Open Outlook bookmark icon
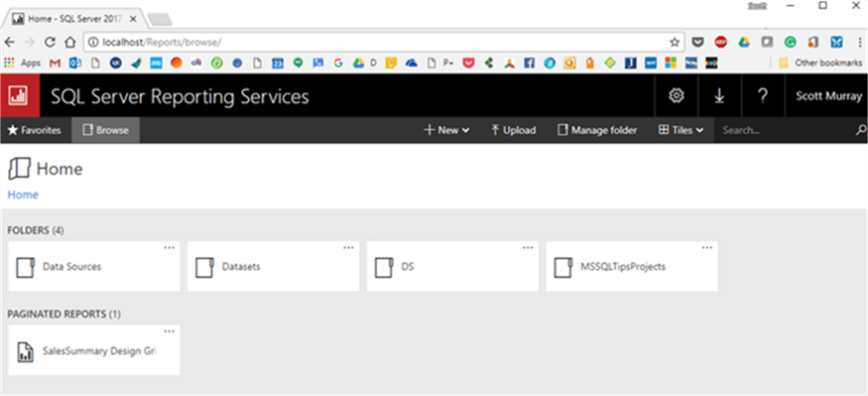This screenshot has height=396, width=868. click(x=74, y=64)
